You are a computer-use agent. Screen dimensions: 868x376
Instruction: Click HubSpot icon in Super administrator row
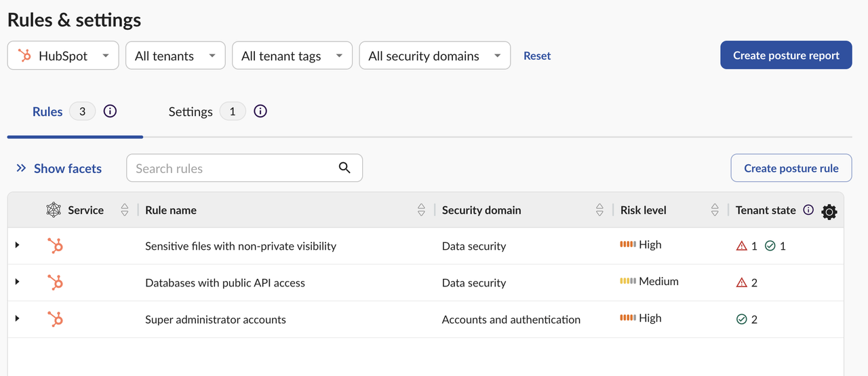coord(56,319)
